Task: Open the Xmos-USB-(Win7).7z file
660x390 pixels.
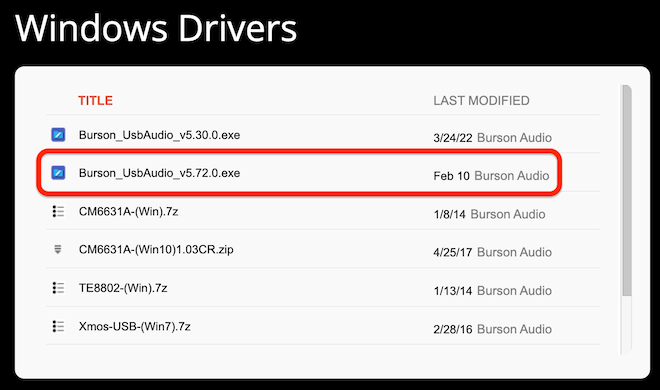Action: coord(135,326)
